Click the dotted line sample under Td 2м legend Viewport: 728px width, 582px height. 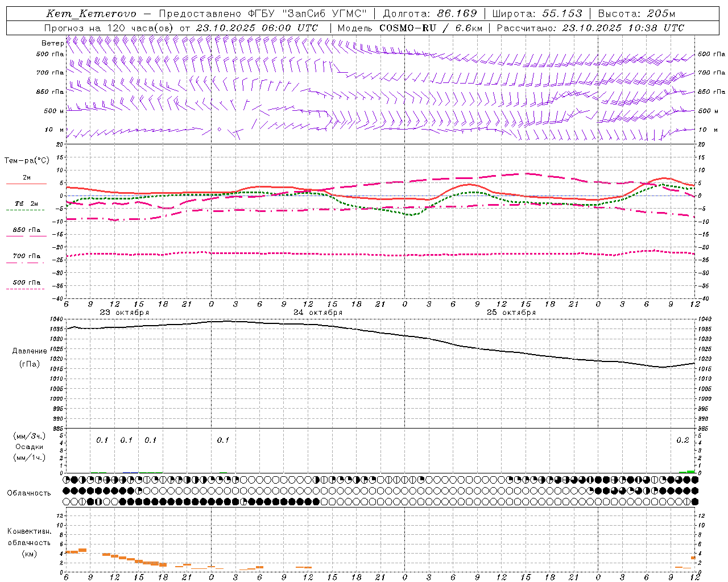click(25, 210)
